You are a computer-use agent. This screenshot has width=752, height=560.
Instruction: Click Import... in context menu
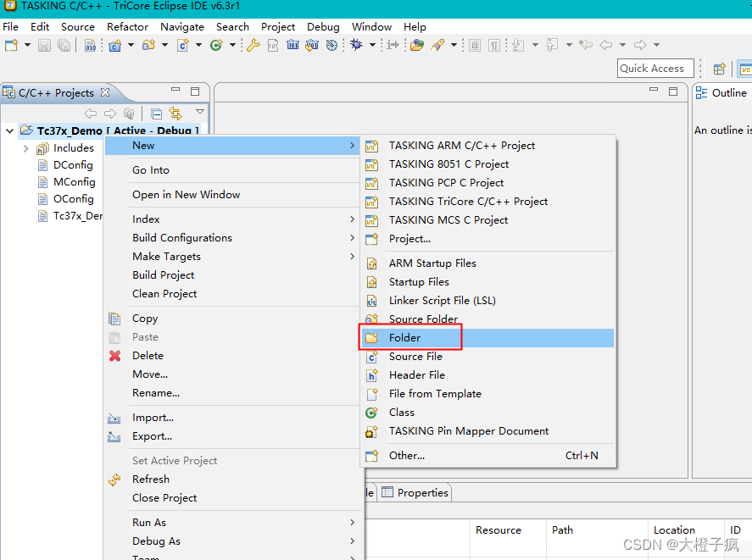(232, 418)
